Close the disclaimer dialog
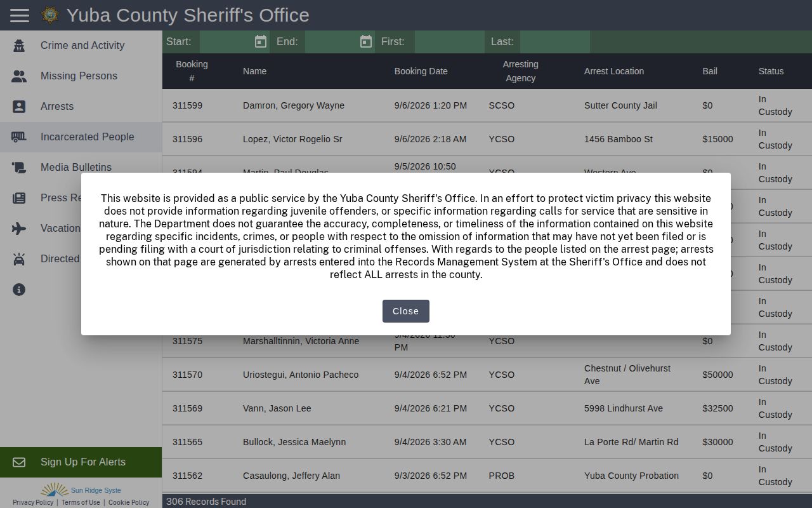 click(x=406, y=311)
